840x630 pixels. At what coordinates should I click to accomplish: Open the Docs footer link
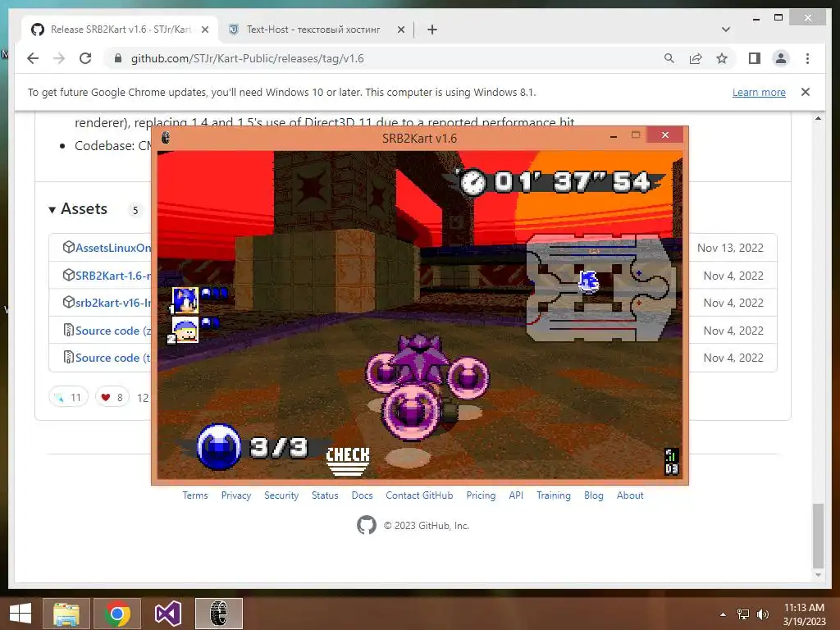click(x=362, y=495)
